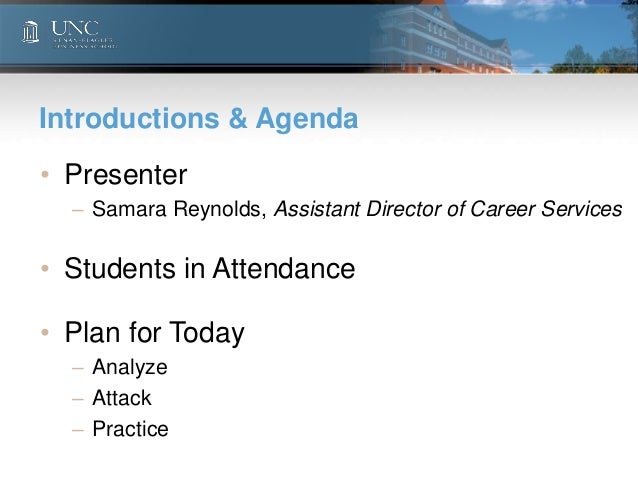
Task: Click Students in Attendance heading
Action: coord(210,269)
